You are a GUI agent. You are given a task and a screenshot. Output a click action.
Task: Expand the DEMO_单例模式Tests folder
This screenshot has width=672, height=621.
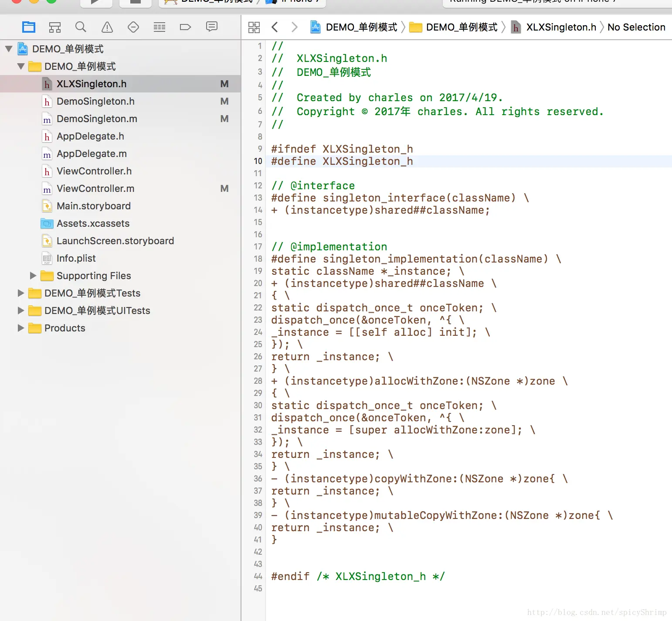[x=21, y=293]
